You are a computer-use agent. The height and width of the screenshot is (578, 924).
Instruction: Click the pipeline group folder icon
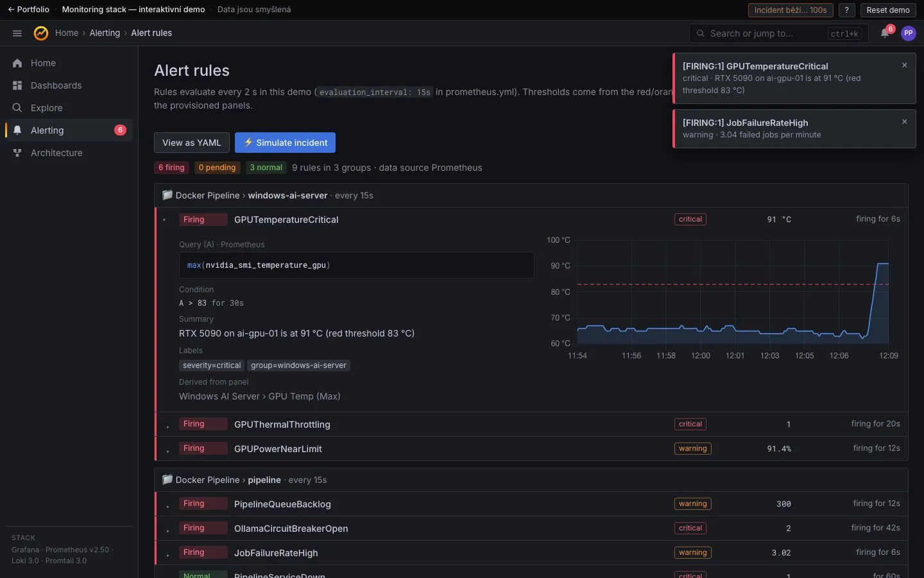tap(167, 479)
